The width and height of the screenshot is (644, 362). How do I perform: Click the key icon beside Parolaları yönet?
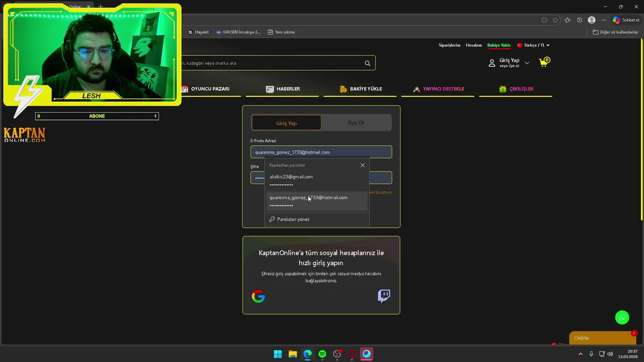(x=272, y=219)
